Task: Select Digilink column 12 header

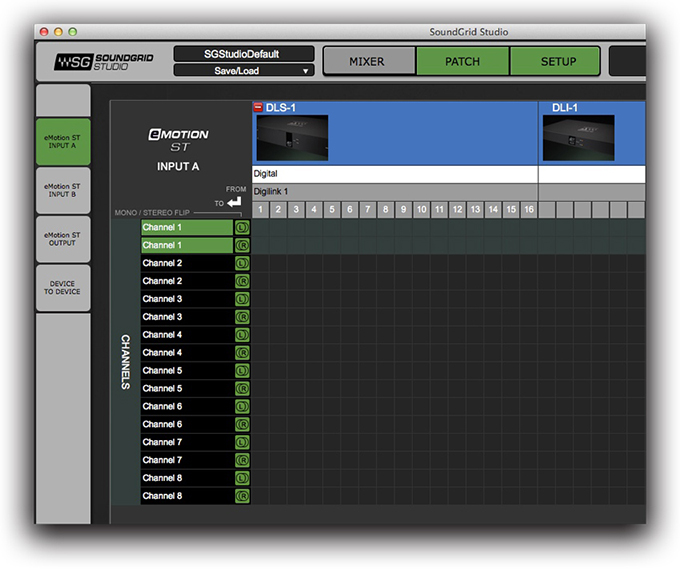Action: (457, 210)
